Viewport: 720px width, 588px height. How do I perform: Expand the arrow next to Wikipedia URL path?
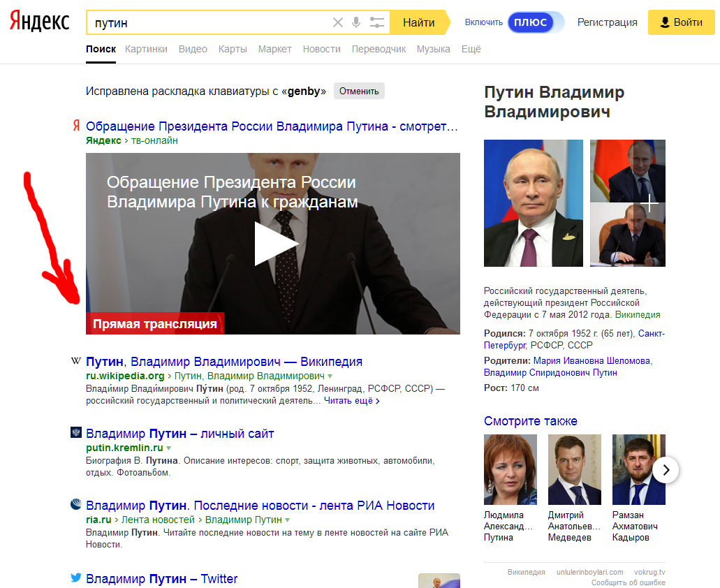pos(330,376)
